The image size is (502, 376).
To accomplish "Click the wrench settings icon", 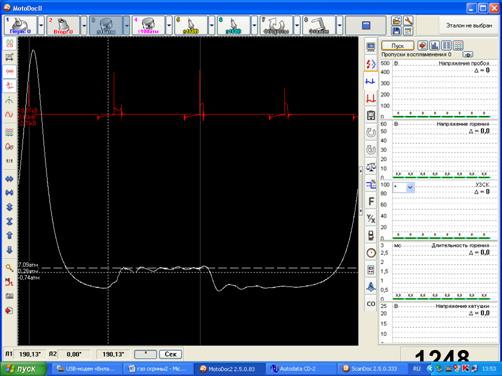I will click(x=408, y=21).
